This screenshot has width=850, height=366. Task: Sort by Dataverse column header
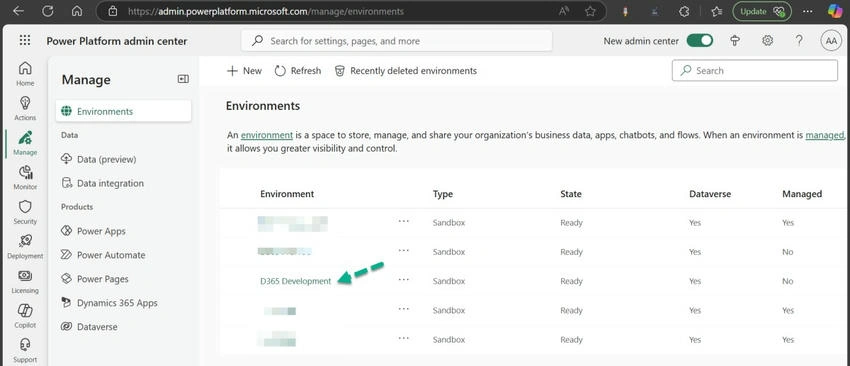[710, 194]
